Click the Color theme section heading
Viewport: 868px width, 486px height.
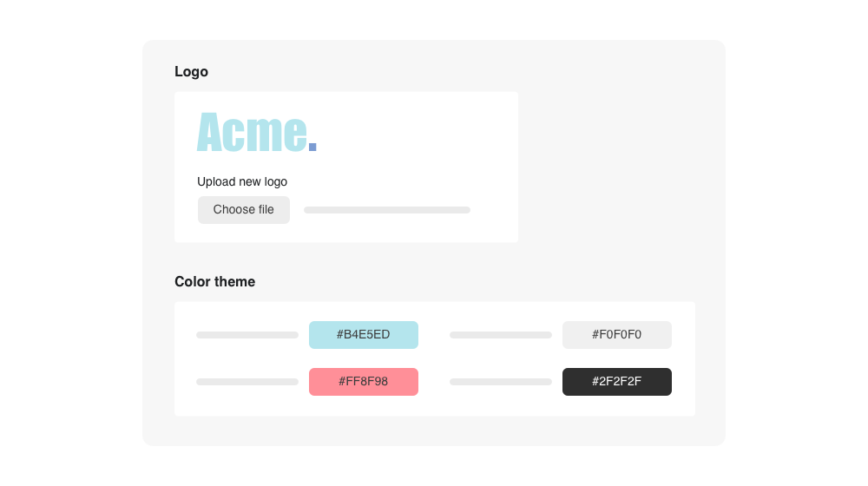[214, 281]
